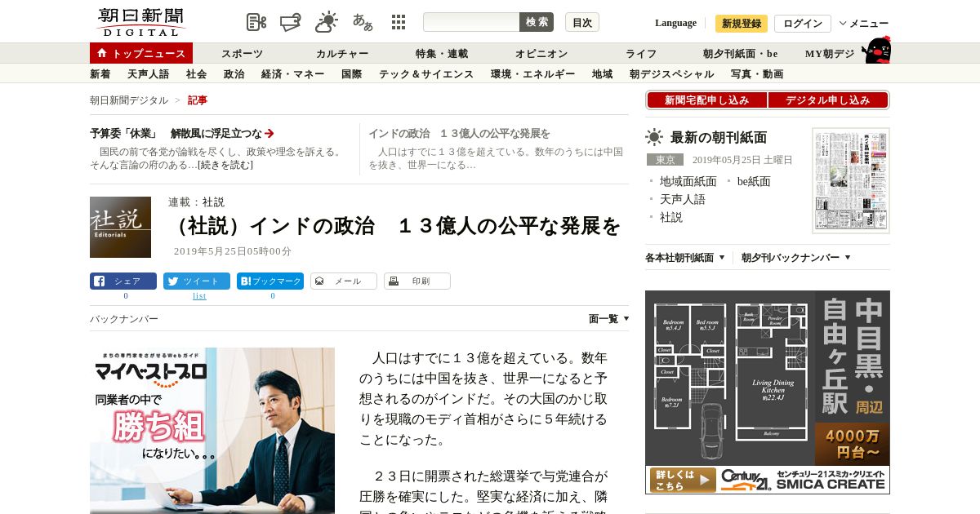Select the MY朝デジ tab
980x514 pixels.
coord(830,54)
